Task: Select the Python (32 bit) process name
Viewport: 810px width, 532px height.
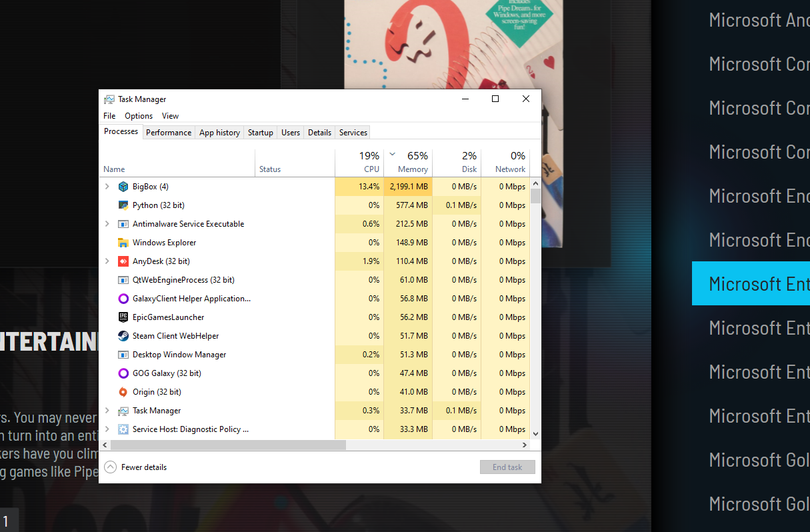Action: click(159, 205)
